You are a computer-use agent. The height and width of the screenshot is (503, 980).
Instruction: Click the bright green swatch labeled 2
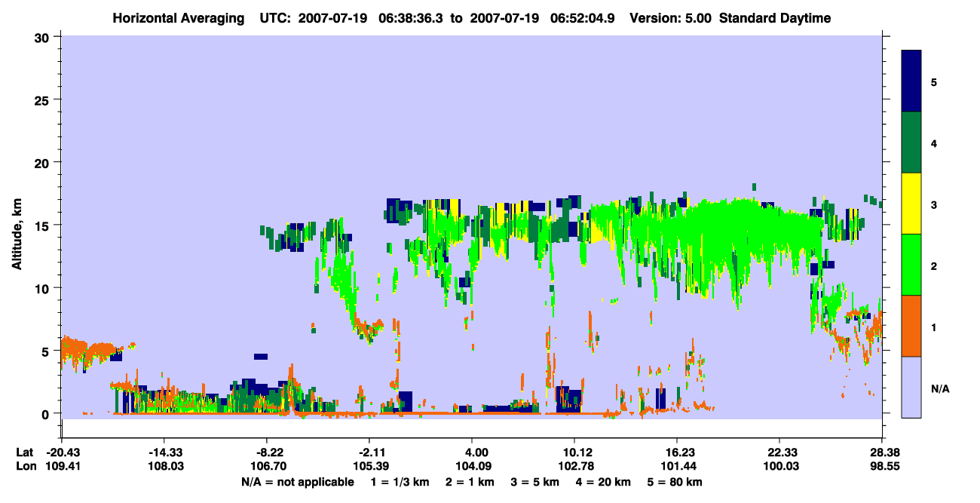click(x=911, y=265)
